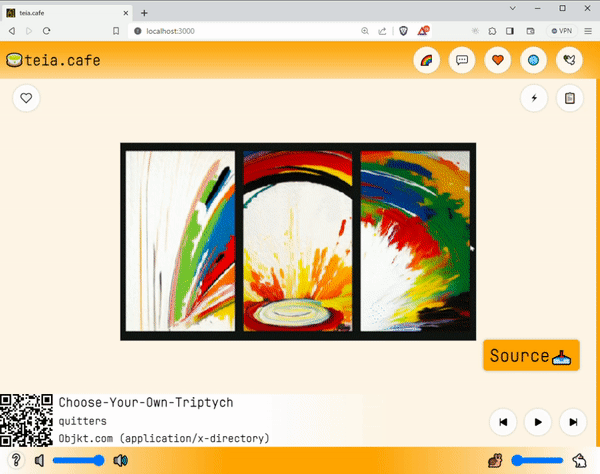
Task: Adjust the volume slider
Action: [x=78, y=461]
